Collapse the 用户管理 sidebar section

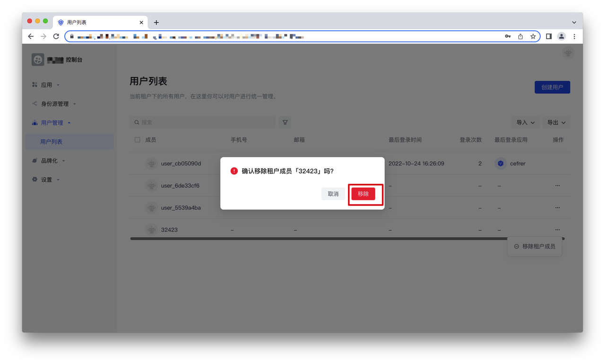tap(52, 123)
